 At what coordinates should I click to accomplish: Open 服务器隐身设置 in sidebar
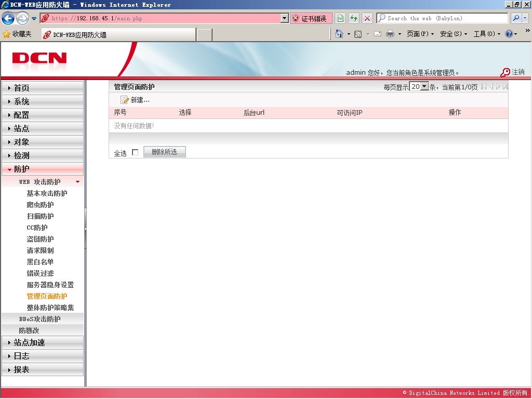(50, 285)
